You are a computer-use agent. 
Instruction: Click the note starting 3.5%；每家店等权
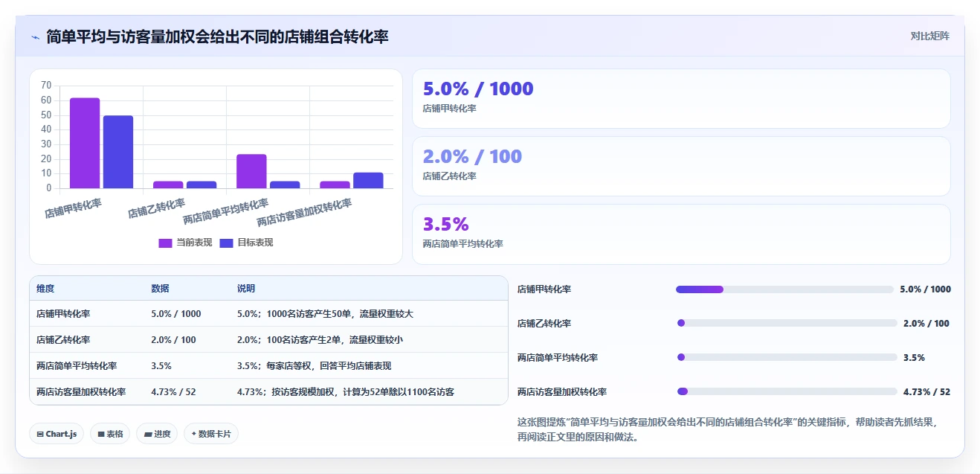(x=314, y=366)
